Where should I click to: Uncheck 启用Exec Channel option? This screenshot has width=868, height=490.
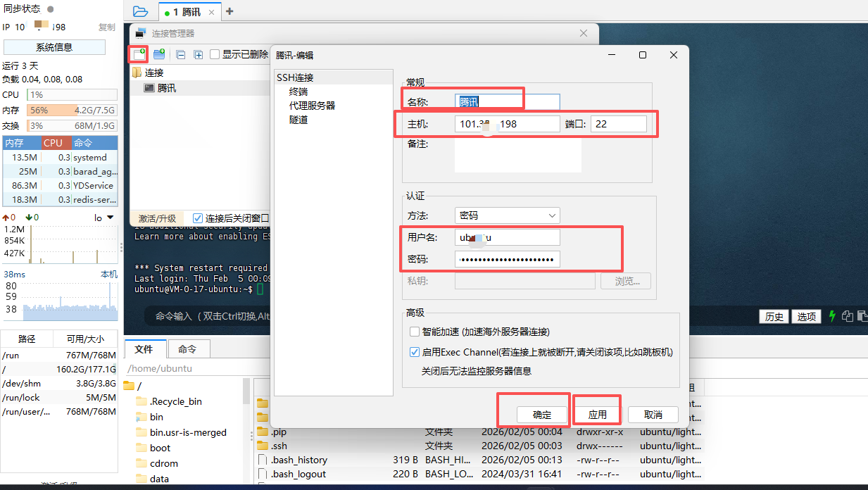coord(414,352)
